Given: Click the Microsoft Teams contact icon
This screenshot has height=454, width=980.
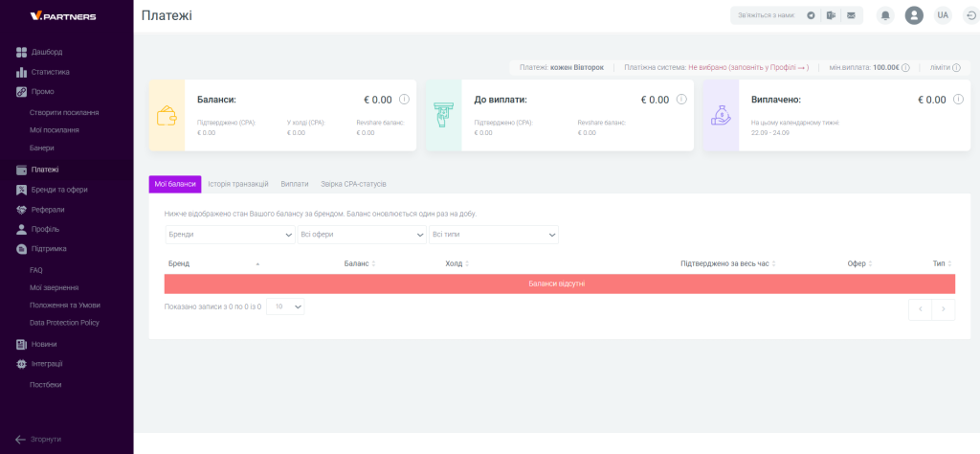Looking at the screenshot, I should (831, 15).
